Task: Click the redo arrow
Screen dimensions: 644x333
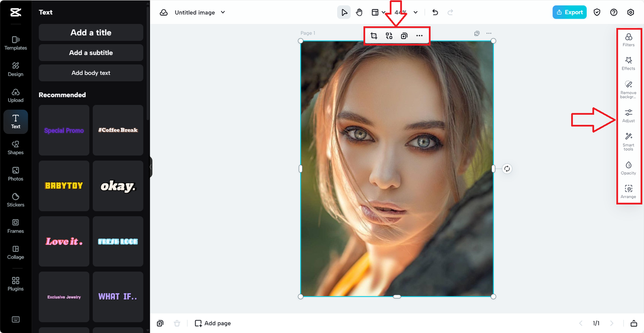Action: coord(450,13)
